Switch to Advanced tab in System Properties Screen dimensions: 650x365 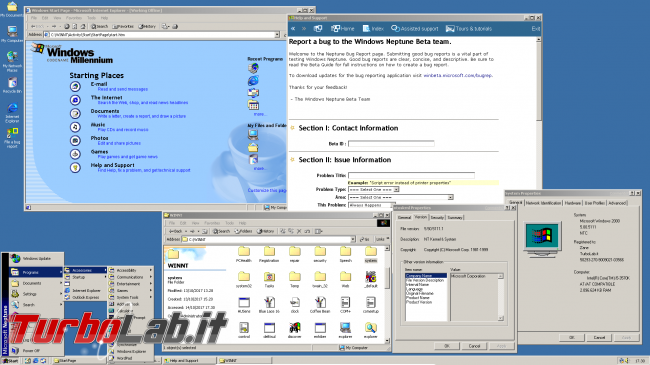617,203
